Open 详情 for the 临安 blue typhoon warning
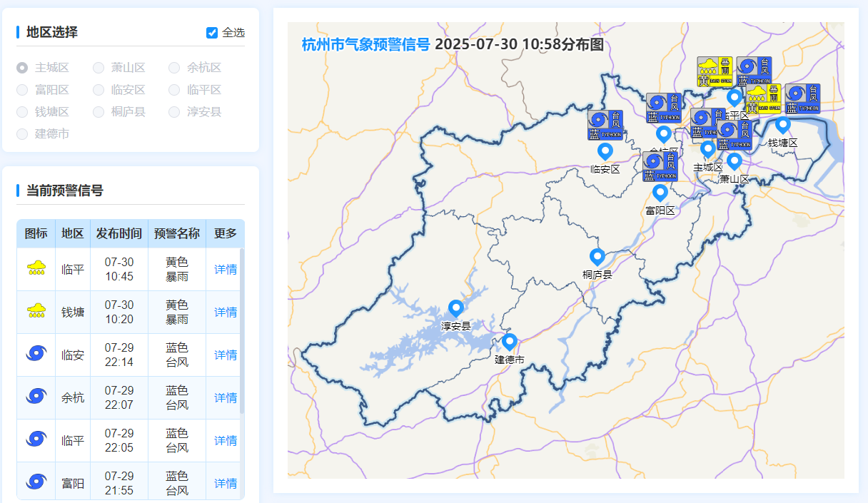This screenshot has width=868, height=503. coord(226,355)
